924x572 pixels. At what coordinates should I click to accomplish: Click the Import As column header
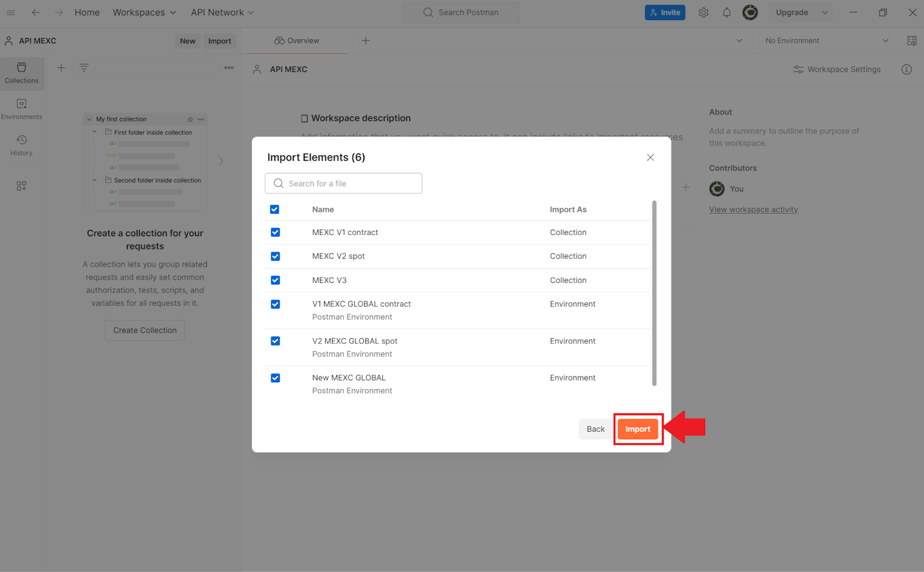[x=568, y=210]
